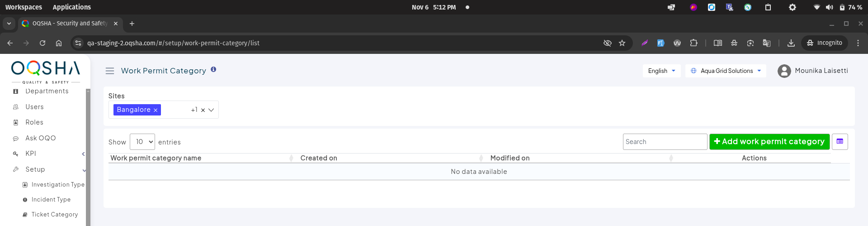Screen dimensions: 868x226
Task: Reload the page using the refresh icon
Action: tap(42, 43)
